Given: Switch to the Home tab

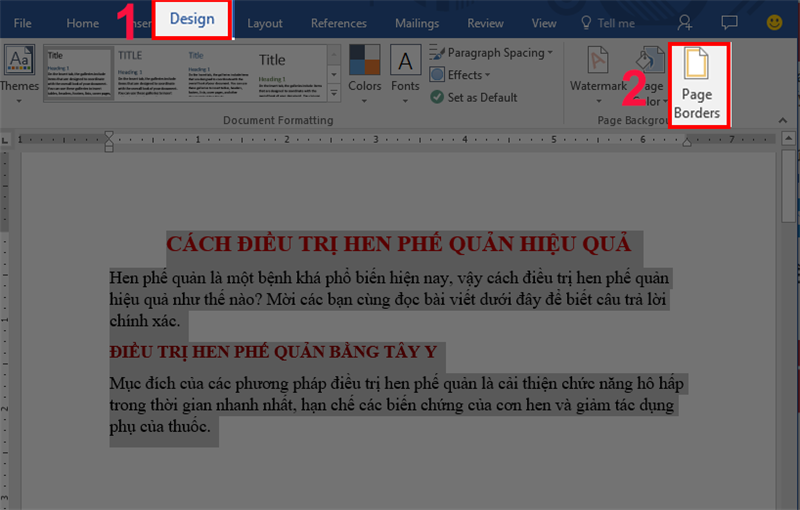Looking at the screenshot, I should (x=83, y=23).
